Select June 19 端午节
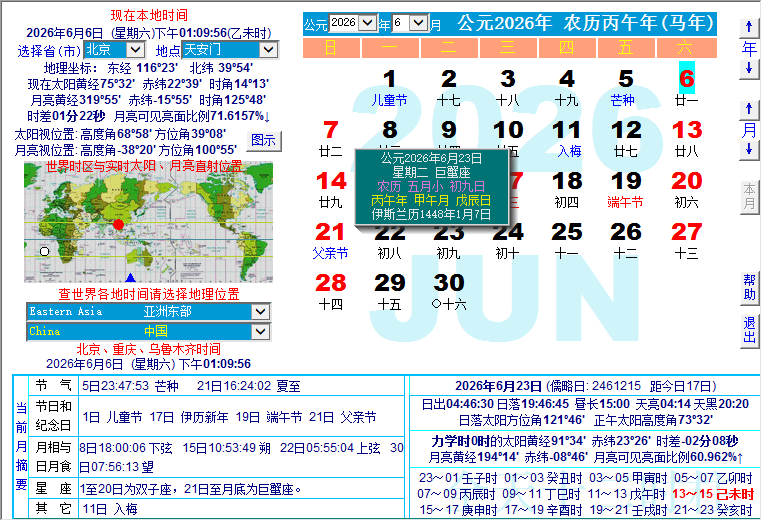The width and height of the screenshot is (762, 521). click(x=625, y=190)
